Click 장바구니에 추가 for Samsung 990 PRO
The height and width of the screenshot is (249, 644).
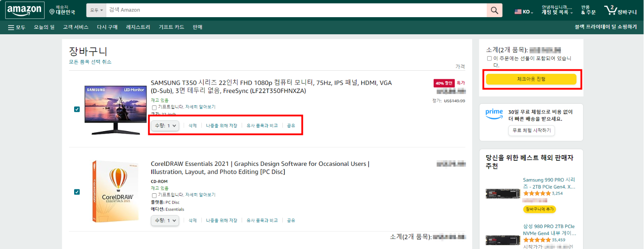click(x=539, y=210)
